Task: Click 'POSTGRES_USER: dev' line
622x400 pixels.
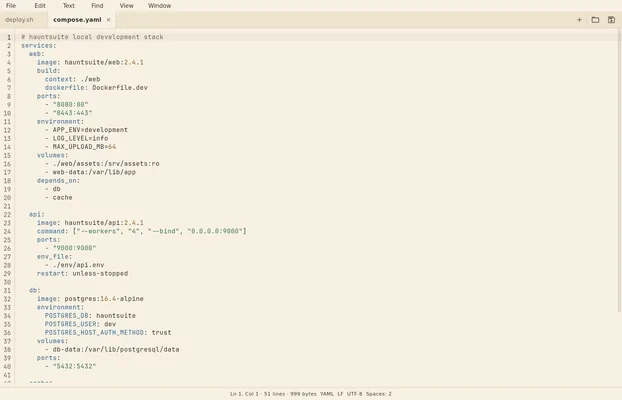Action: tap(80, 324)
